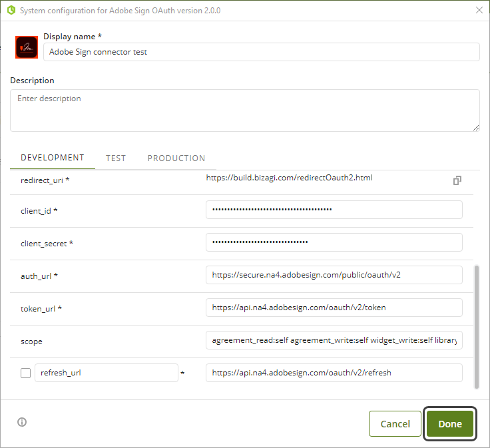Click the dialog title text
The image size is (490, 448).
(x=121, y=11)
